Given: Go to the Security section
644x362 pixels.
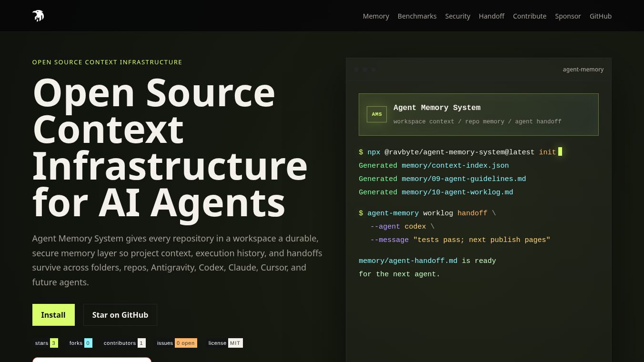Looking at the screenshot, I should click(x=458, y=16).
